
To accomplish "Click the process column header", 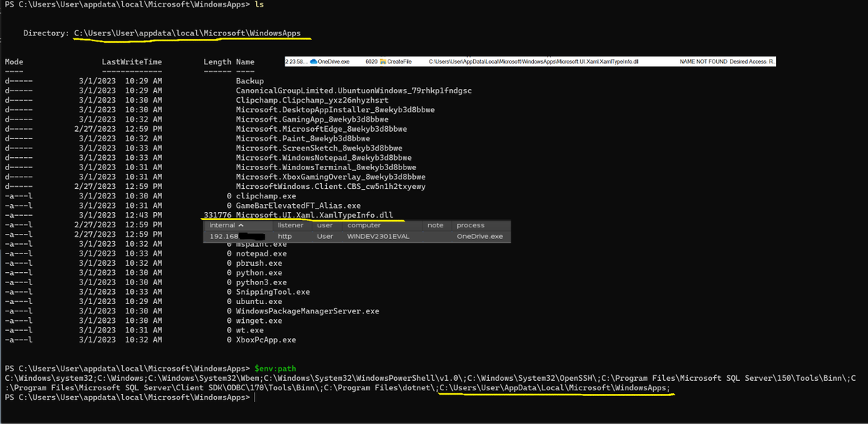I will coord(470,225).
